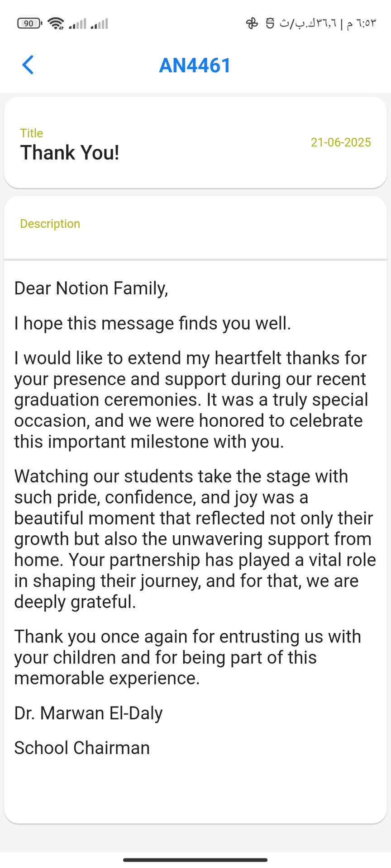Tap the network speed readout
This screenshot has width=391, height=868.
pos(308,23)
